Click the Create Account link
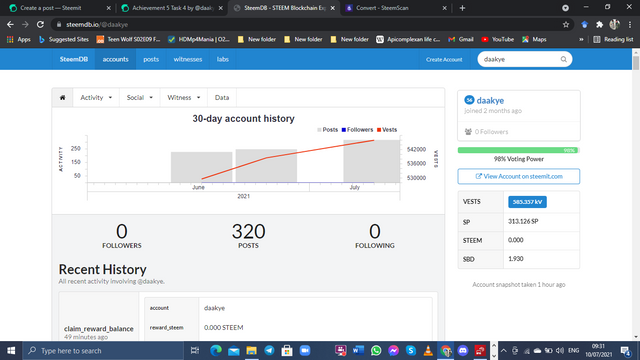 click(444, 60)
